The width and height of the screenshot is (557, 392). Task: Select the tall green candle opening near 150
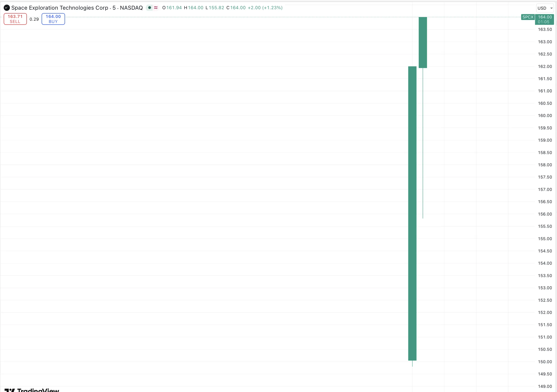point(412,213)
